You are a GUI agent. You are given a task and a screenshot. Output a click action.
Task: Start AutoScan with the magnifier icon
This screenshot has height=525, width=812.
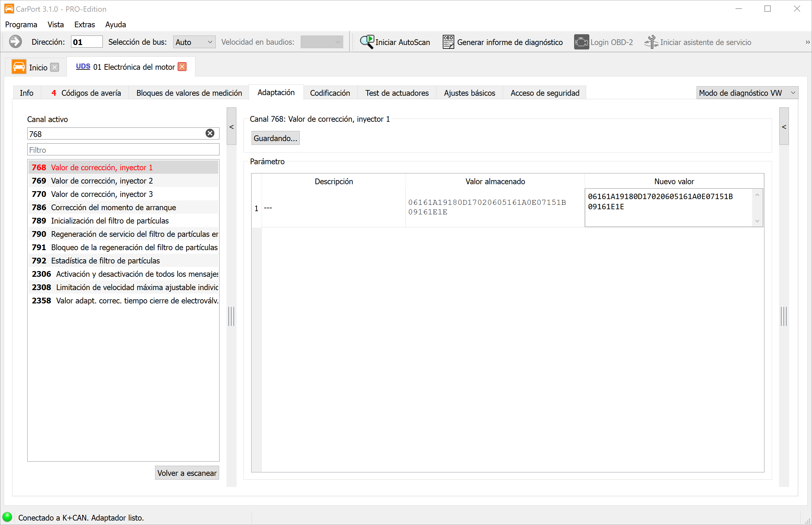[x=367, y=42]
